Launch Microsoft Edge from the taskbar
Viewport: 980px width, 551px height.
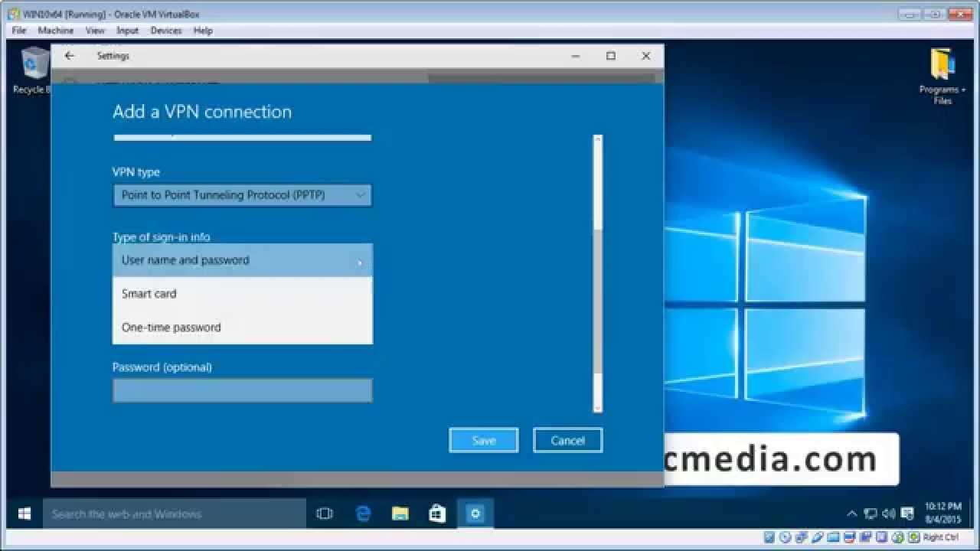point(364,514)
